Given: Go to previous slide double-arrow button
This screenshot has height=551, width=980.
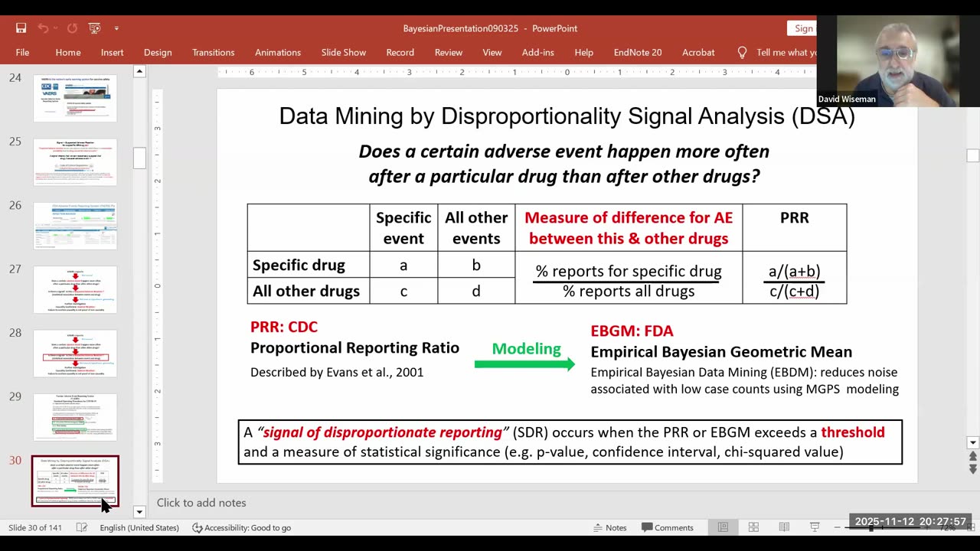Looking at the screenshot, I should pos(972,457).
